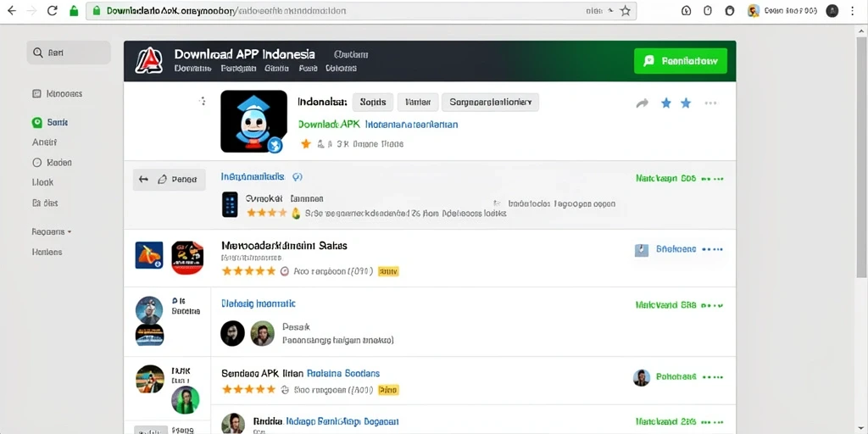The width and height of the screenshot is (868, 434).
Task: Open the second header navigation item
Action: pyautogui.click(x=238, y=69)
